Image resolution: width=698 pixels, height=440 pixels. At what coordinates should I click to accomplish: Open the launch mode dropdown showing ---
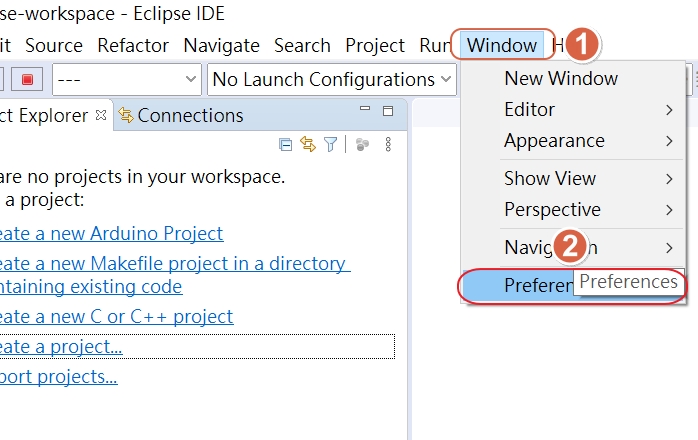[127, 80]
